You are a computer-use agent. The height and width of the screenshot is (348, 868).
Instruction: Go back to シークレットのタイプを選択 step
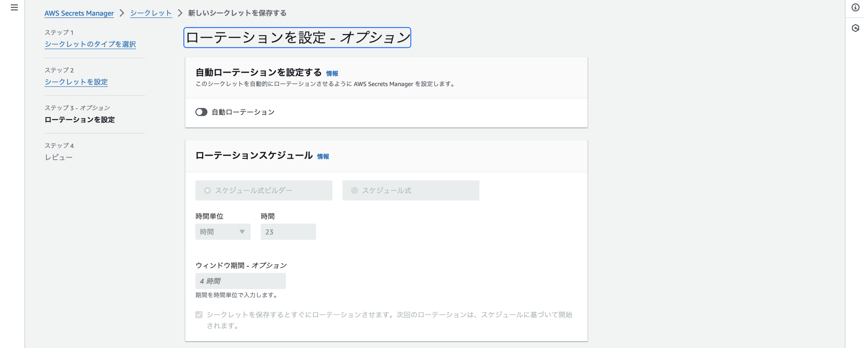click(x=90, y=44)
